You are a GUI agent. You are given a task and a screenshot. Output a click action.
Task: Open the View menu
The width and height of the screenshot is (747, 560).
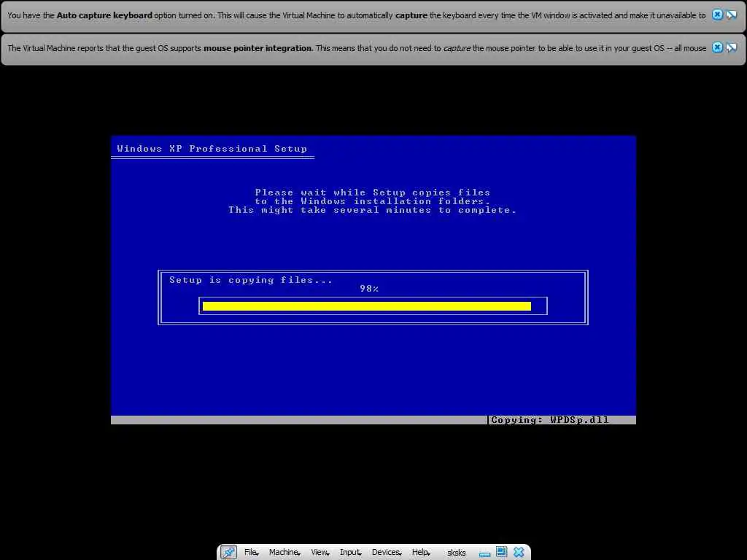point(320,553)
